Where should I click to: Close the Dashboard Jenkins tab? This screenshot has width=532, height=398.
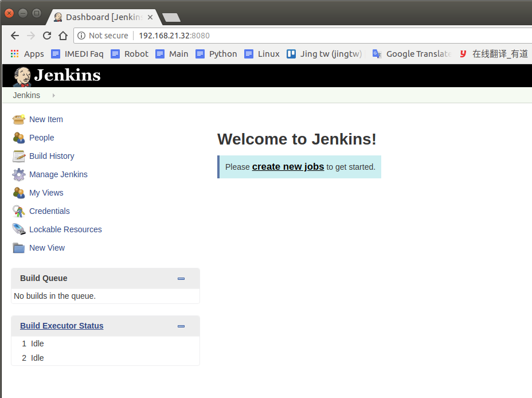click(x=150, y=17)
